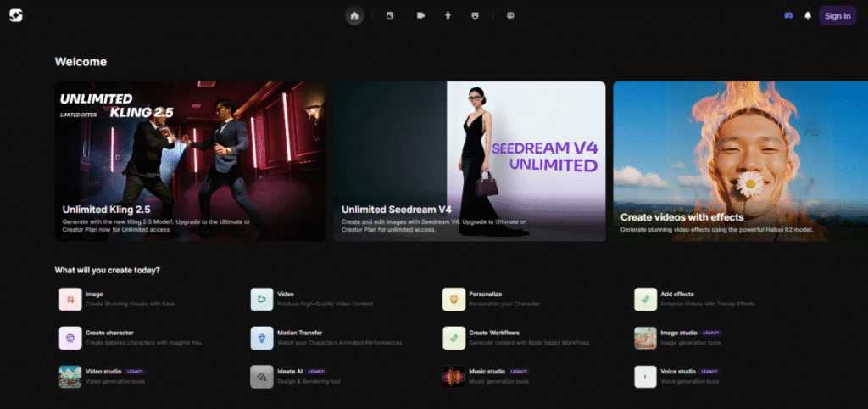Click the LEGACY badge beside Ideate AI
This screenshot has width=868, height=409.
pos(316,372)
